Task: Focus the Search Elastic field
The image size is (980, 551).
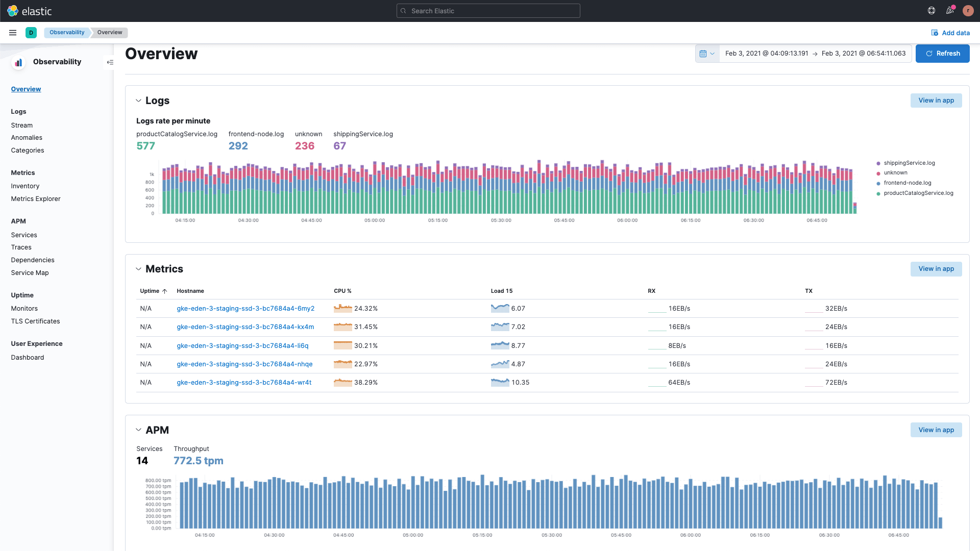Action: click(x=488, y=11)
